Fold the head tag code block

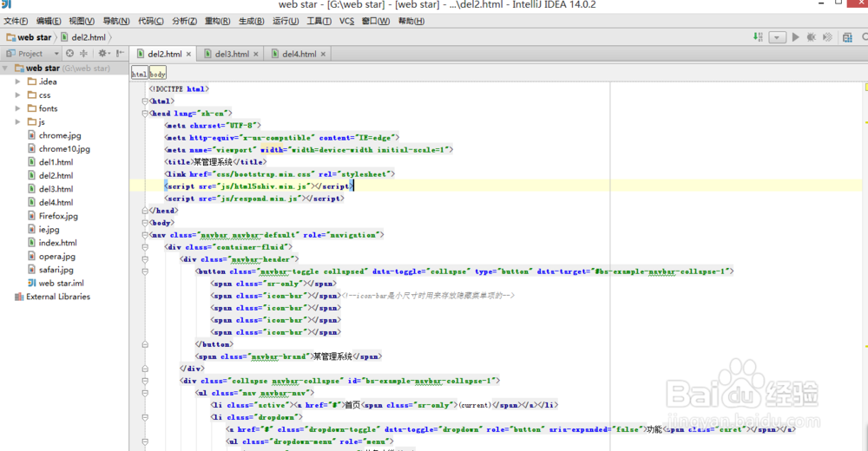pos(145,114)
